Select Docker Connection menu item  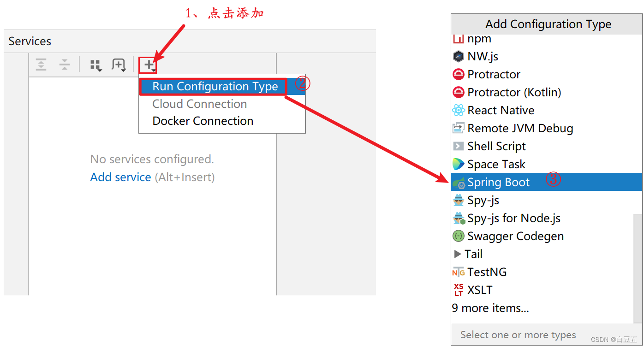222,121
